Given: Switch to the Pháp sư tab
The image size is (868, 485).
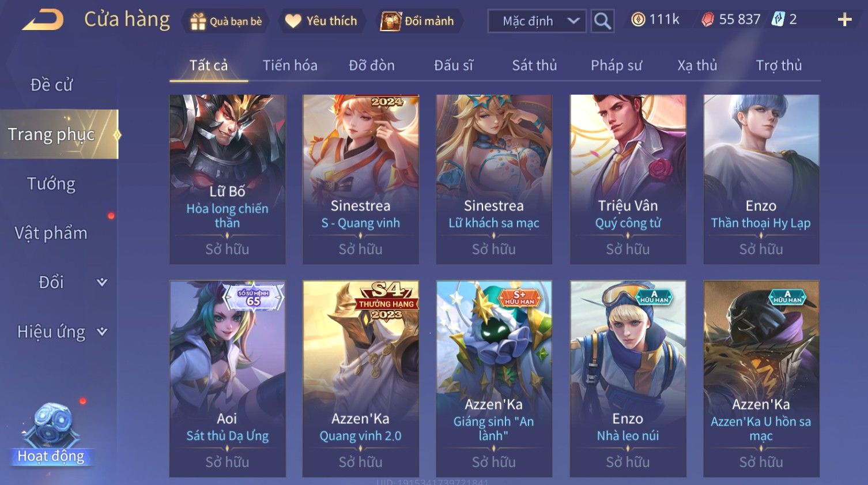Looking at the screenshot, I should click(x=616, y=65).
